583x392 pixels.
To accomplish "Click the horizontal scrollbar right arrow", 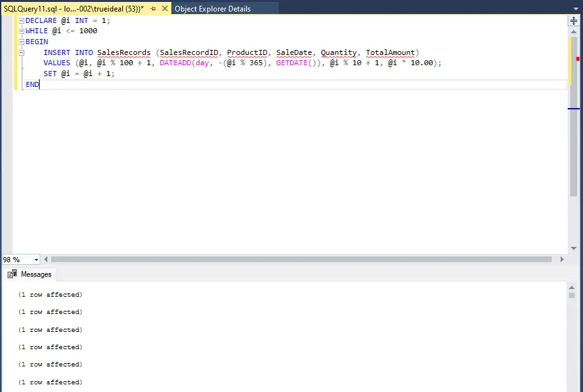I will click(x=562, y=260).
